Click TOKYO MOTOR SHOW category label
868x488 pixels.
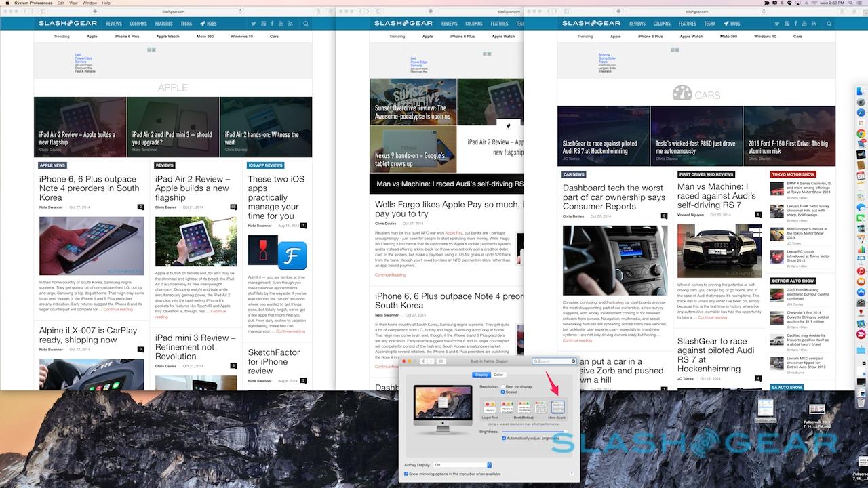click(x=793, y=174)
